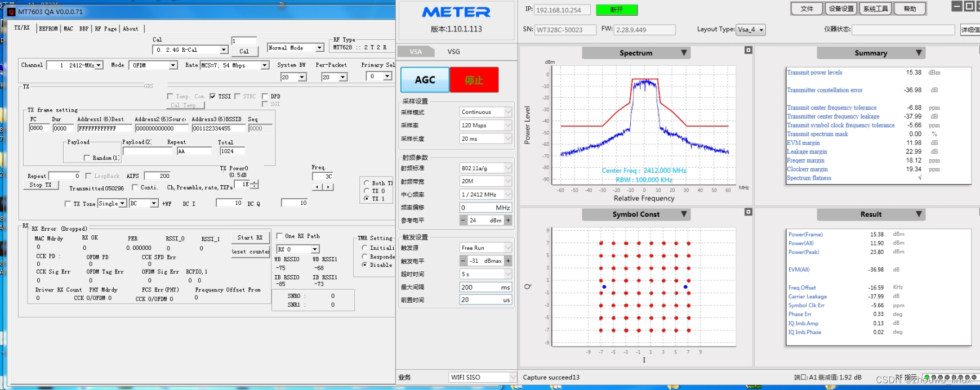980x390 pixels.
Task: Click the Start RX button
Action: [250, 237]
